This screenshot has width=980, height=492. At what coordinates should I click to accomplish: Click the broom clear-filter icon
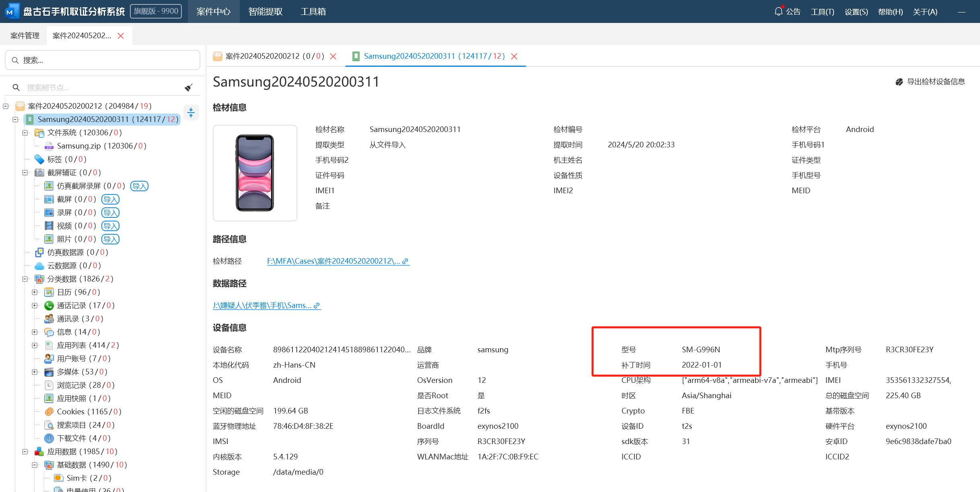[x=188, y=87]
